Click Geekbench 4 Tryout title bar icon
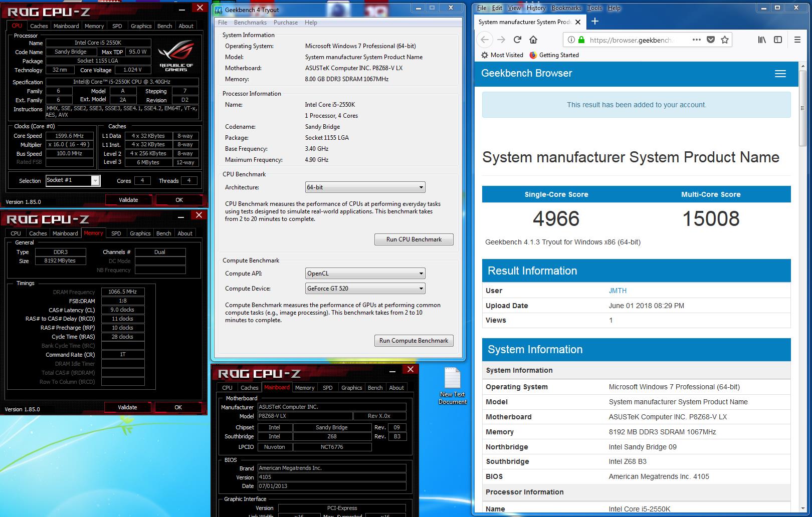 tap(218, 10)
